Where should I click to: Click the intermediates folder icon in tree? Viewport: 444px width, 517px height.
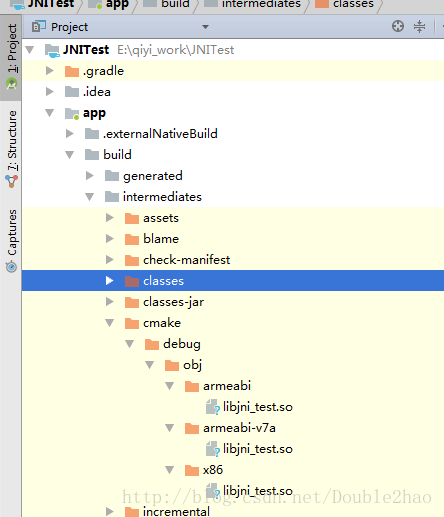[112, 197]
